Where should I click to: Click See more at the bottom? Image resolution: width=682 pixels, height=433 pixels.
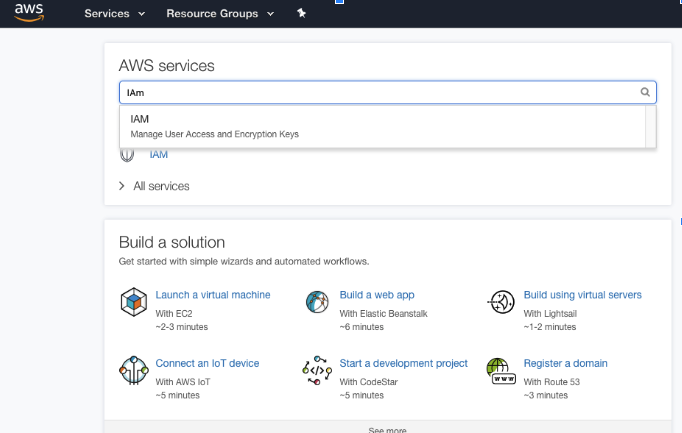click(387, 430)
